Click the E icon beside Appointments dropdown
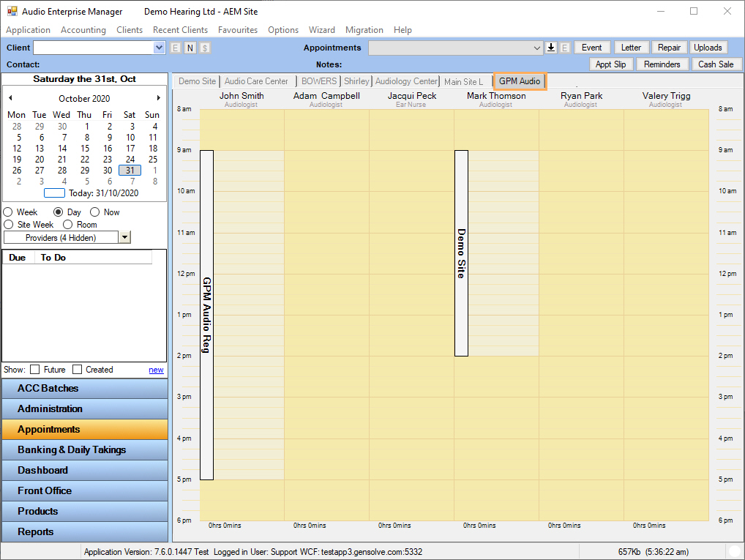Screen dimensions: 745x560 click(x=564, y=48)
